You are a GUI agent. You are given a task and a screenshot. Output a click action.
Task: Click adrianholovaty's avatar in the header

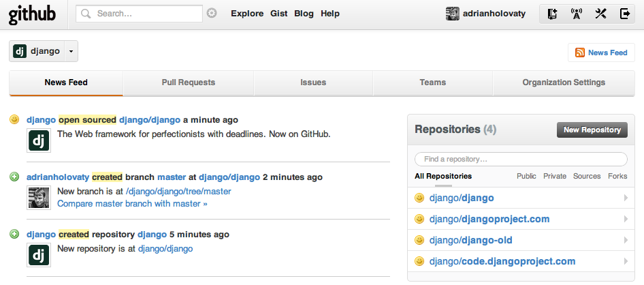(x=452, y=14)
